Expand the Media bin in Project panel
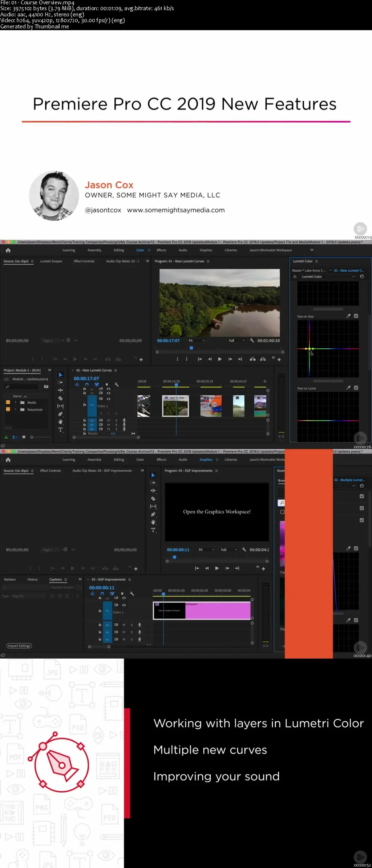 pos(16,403)
